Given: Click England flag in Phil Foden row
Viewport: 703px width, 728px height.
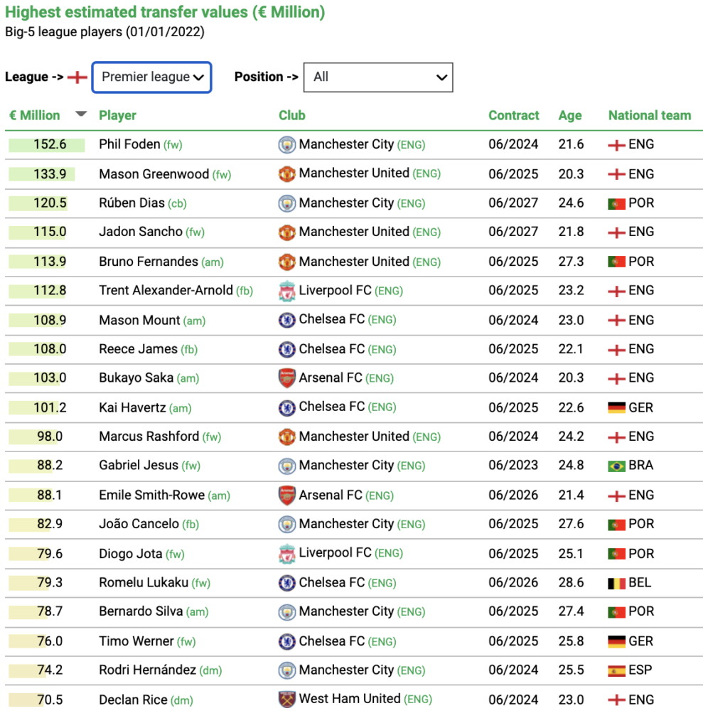Looking at the screenshot, I should point(616,145).
